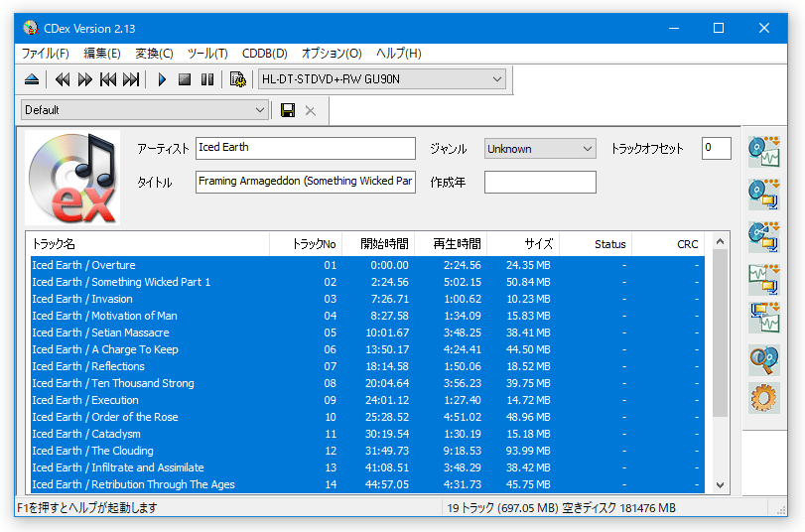Screen dimensions: 805x532
Task: Click the トラックオフセット field
Action: (717, 149)
